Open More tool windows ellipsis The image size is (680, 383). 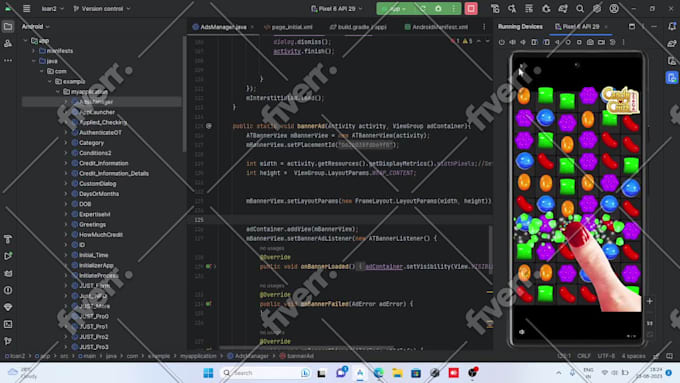[x=8, y=60]
